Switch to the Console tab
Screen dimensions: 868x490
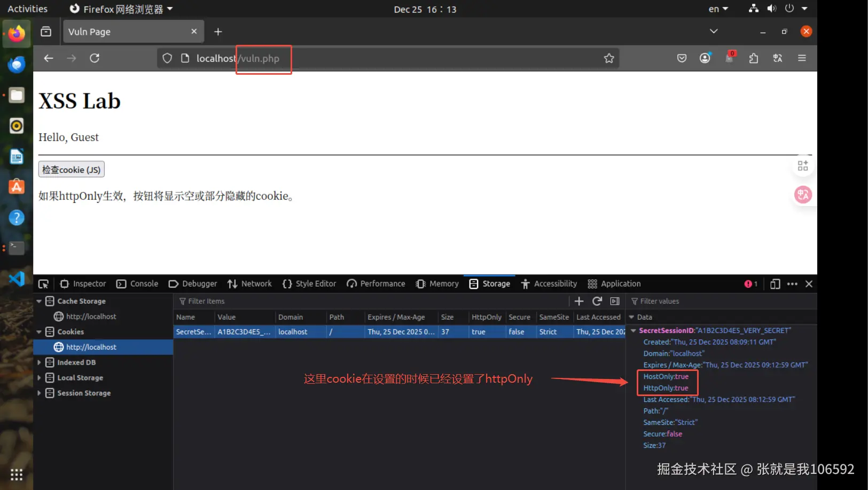pyautogui.click(x=137, y=284)
